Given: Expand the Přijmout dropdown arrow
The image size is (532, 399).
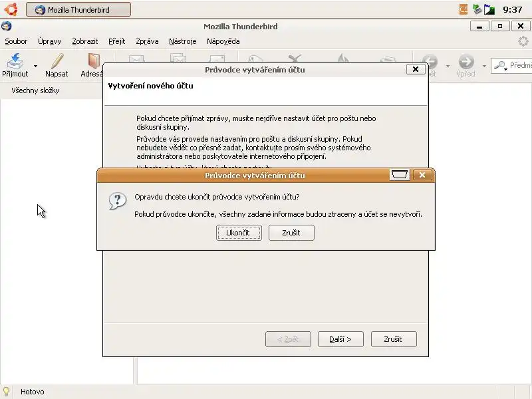Looking at the screenshot, I should (35, 66).
